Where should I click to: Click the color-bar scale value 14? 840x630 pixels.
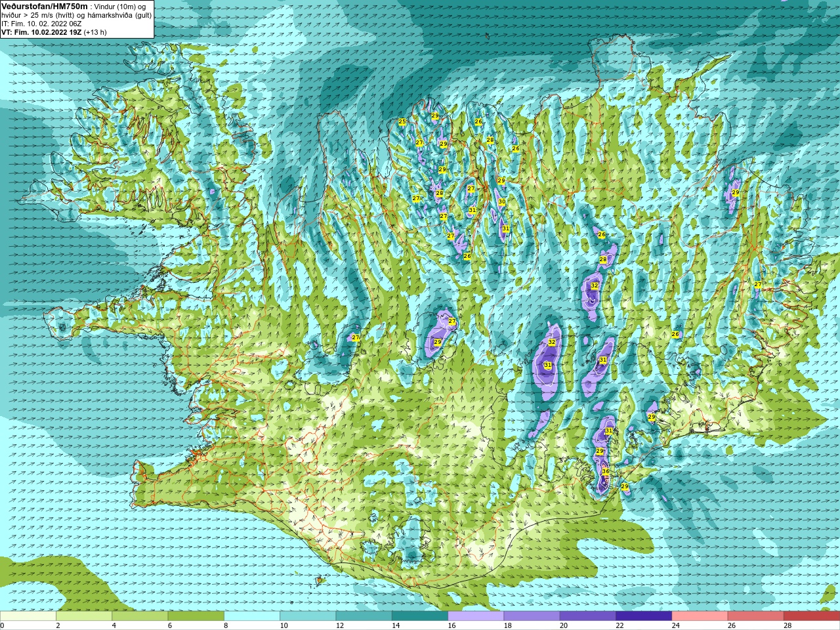(396, 625)
